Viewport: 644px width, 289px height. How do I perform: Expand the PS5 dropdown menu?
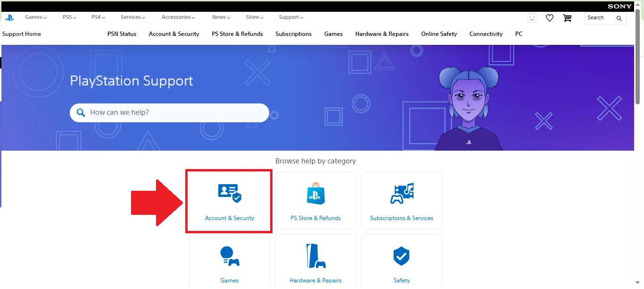[69, 17]
